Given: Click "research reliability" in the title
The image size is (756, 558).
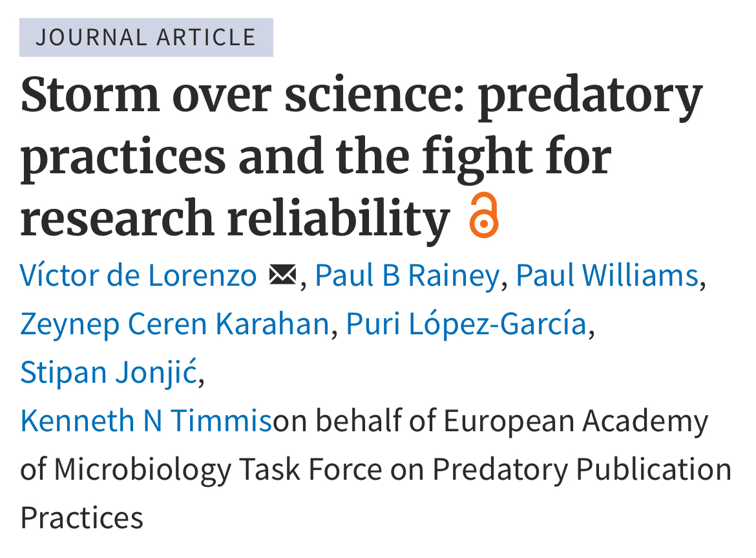Looking at the screenshot, I should tap(235, 217).
